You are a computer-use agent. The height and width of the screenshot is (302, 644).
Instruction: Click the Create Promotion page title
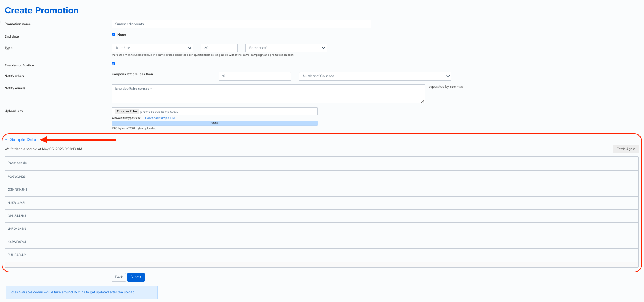pos(42,11)
